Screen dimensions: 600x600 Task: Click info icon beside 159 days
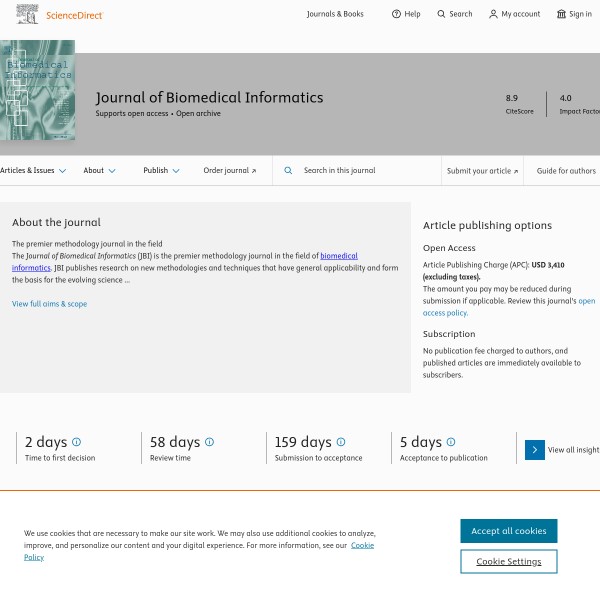(340, 442)
